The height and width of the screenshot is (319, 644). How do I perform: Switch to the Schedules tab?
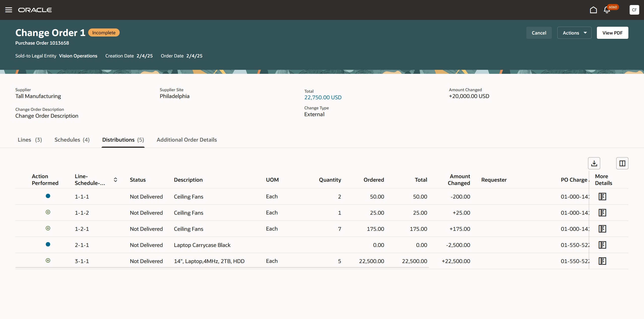click(72, 140)
